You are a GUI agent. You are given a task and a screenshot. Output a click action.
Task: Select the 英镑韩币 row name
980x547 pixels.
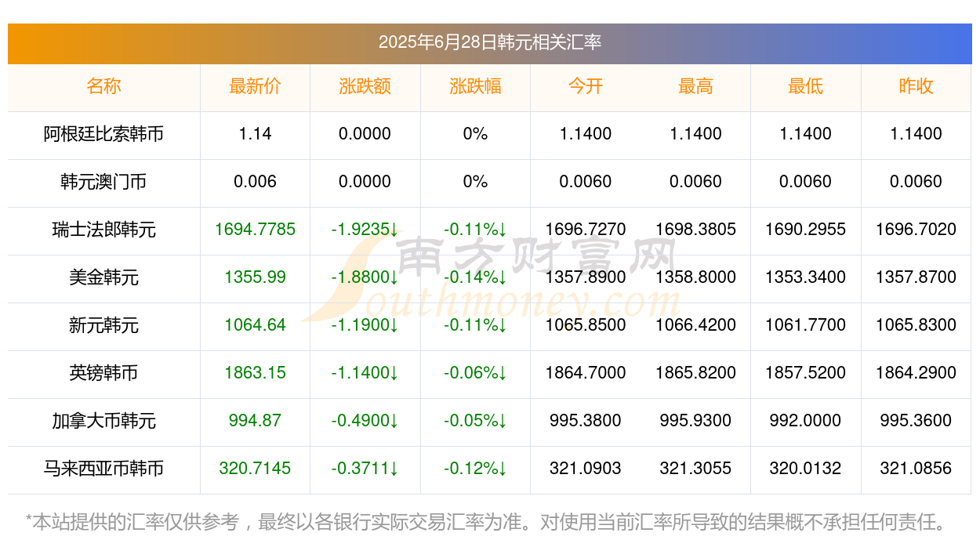[x=103, y=373]
